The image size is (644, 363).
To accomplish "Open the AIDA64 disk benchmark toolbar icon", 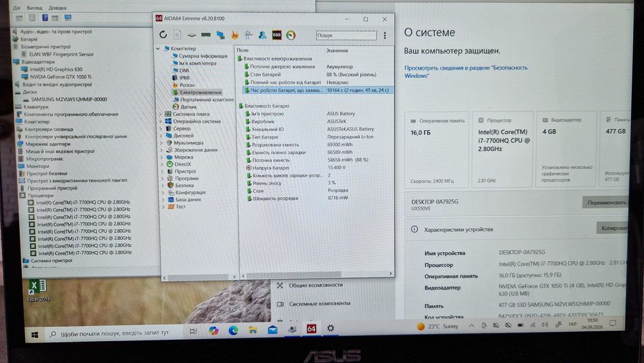I will click(191, 35).
